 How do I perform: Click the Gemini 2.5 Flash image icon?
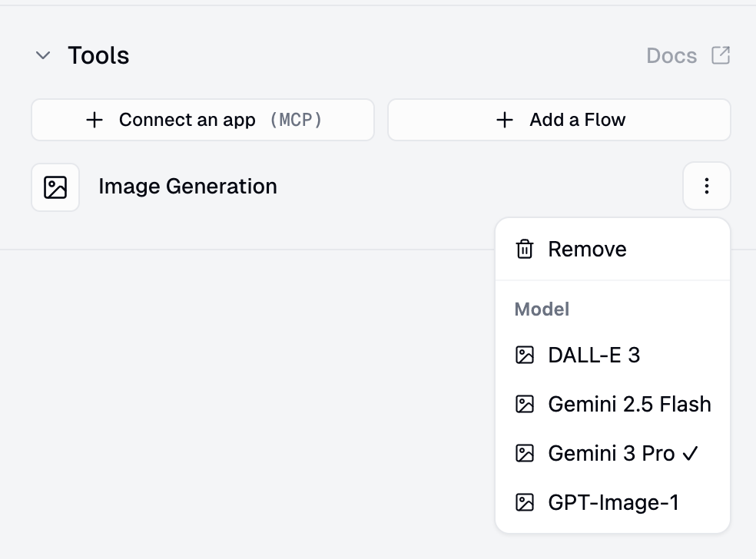click(526, 404)
